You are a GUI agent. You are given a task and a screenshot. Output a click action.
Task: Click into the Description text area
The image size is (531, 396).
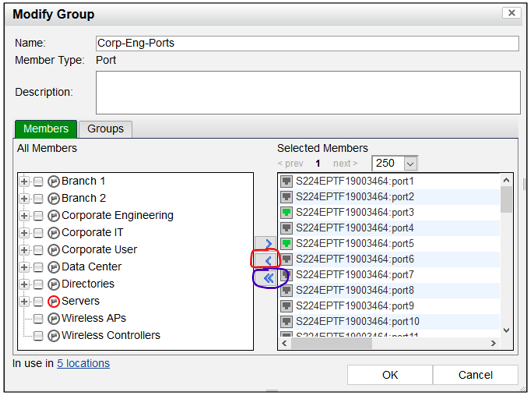308,93
